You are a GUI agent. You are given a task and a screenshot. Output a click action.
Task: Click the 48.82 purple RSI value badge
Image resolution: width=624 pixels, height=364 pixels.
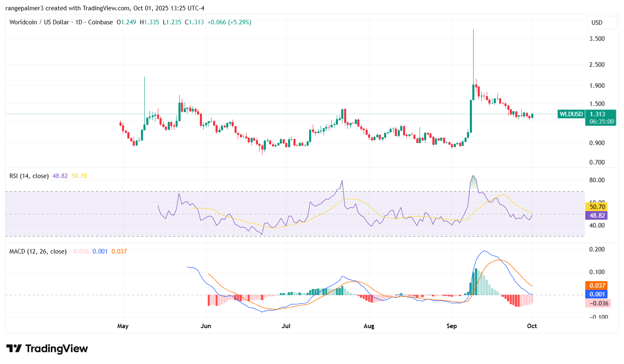[596, 216]
